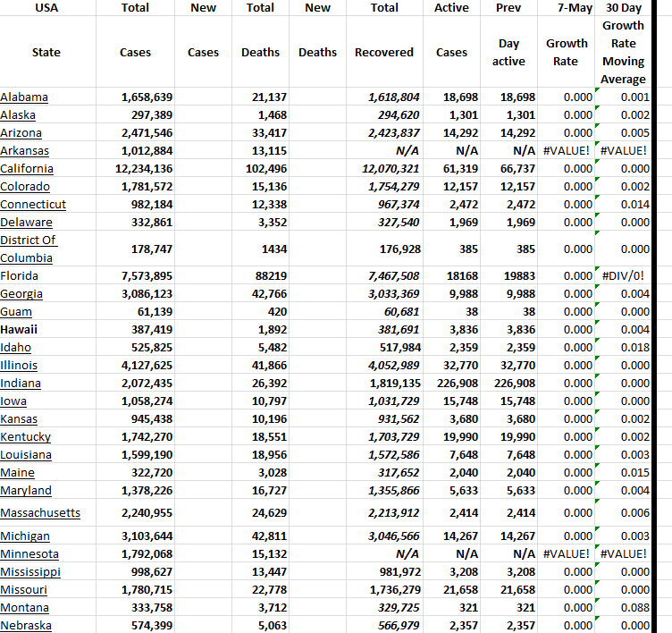Click Indiana's active cases cell 226,908
Viewport: 672px width, 633px height.
pyautogui.click(x=453, y=383)
